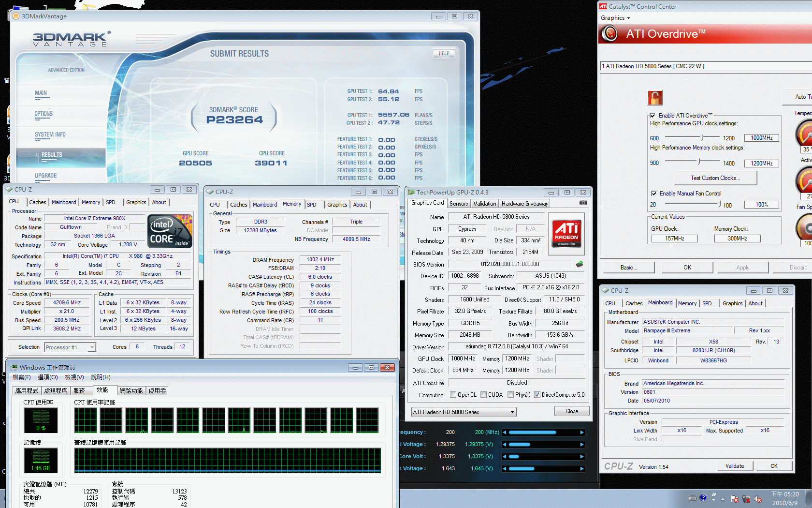Open the 網路功能 tab in Task Manager

point(131,390)
